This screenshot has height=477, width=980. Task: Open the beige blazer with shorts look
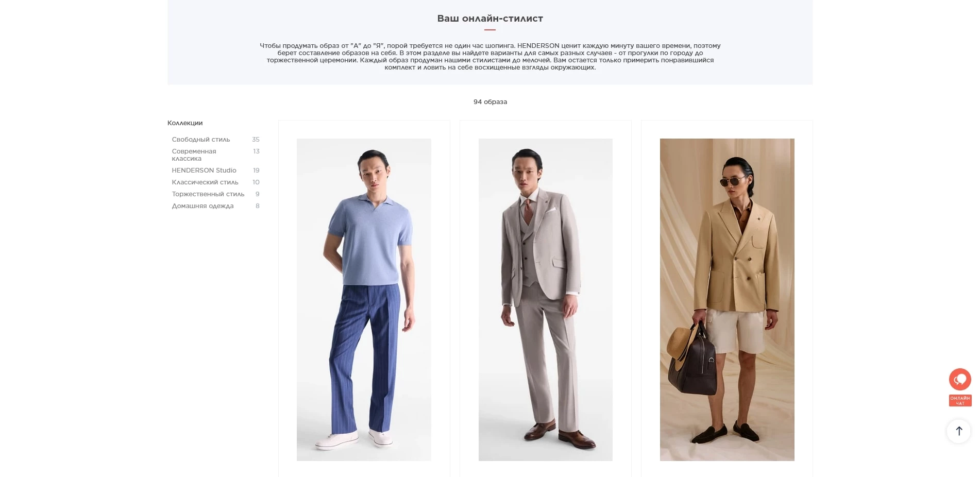point(727,299)
